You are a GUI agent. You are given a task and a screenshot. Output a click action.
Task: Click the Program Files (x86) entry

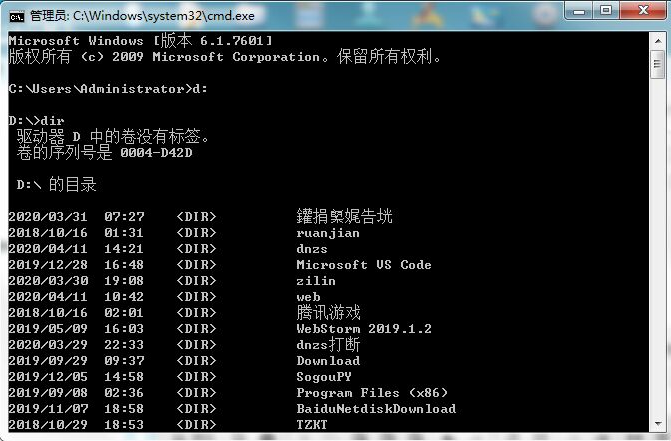click(372, 393)
